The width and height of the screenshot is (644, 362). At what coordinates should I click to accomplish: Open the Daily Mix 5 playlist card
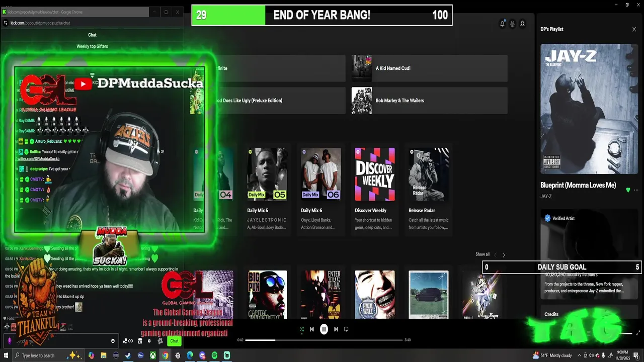click(x=267, y=189)
